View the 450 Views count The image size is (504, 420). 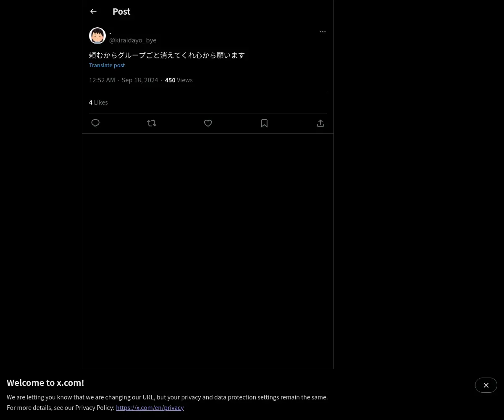[x=178, y=80]
